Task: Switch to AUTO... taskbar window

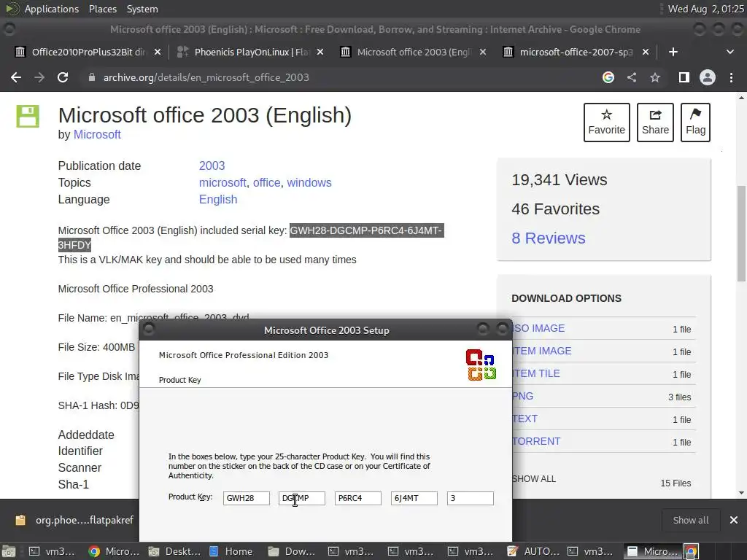Action: click(533, 551)
